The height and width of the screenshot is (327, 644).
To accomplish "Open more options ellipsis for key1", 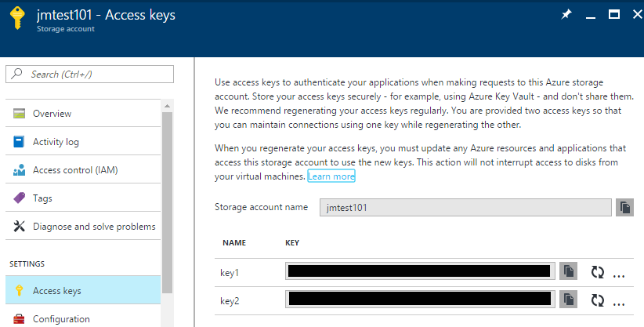I will 619,275.
